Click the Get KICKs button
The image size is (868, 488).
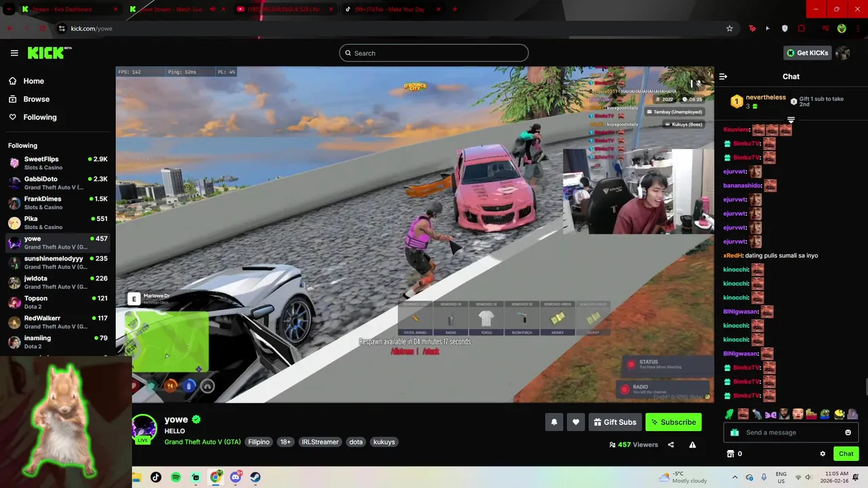point(807,53)
